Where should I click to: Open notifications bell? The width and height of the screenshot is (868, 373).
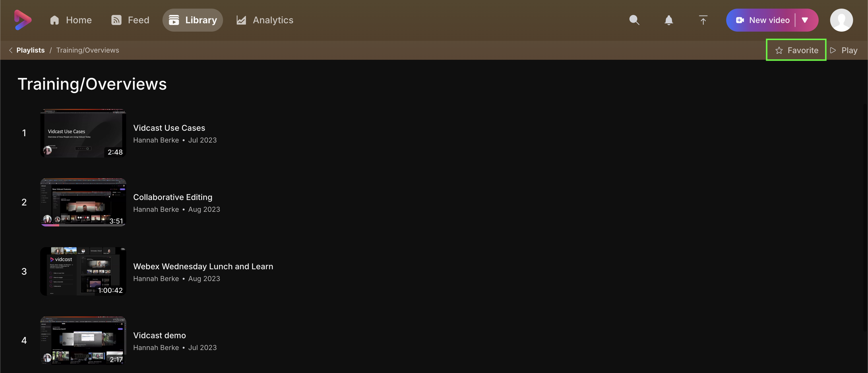click(669, 20)
